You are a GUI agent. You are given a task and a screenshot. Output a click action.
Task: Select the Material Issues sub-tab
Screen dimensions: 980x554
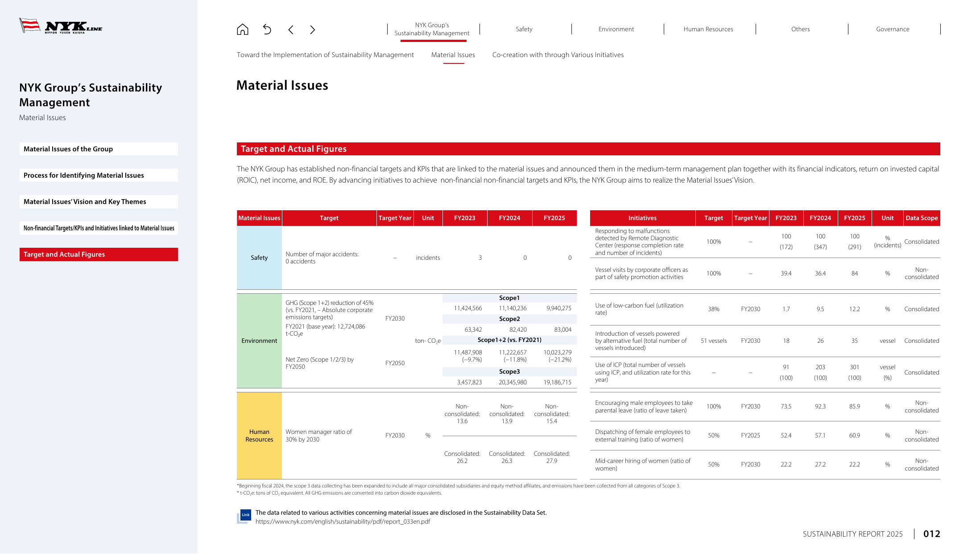(x=453, y=55)
